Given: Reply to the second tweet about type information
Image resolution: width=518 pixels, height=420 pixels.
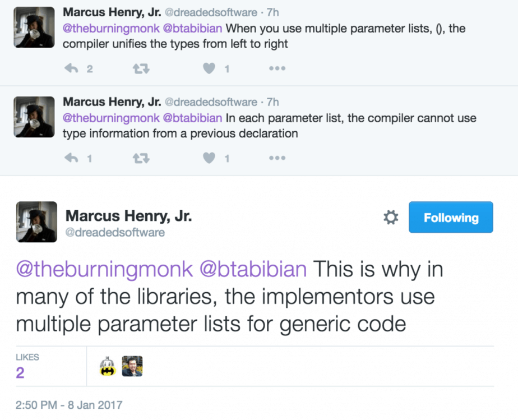Looking at the screenshot, I should (71, 159).
